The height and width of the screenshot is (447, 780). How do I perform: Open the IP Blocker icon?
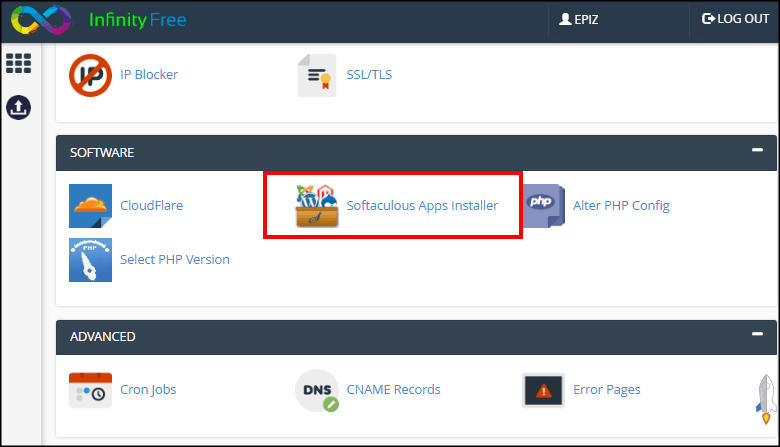coord(90,75)
